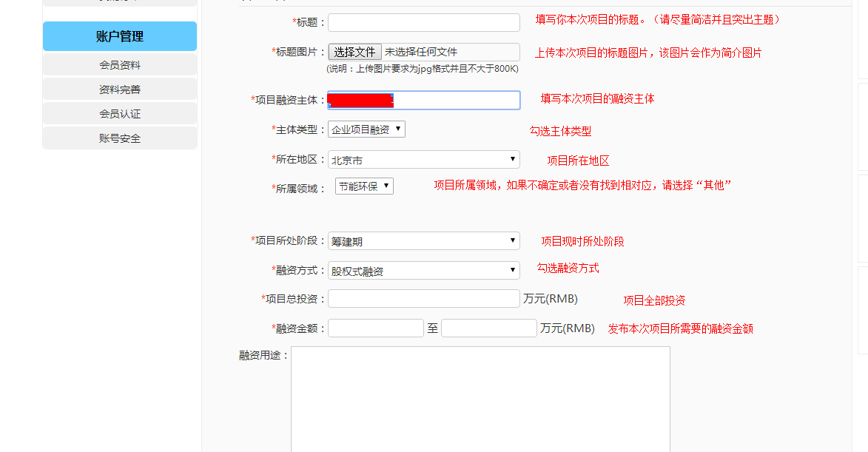Click the hint 发布本次项目所需要的融资金额
868x452 pixels.
(680, 328)
